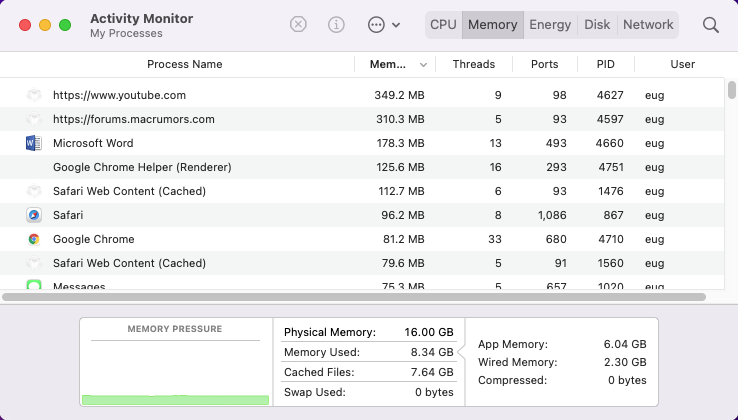Select the Network tab
The width and height of the screenshot is (738, 420).
(x=647, y=25)
